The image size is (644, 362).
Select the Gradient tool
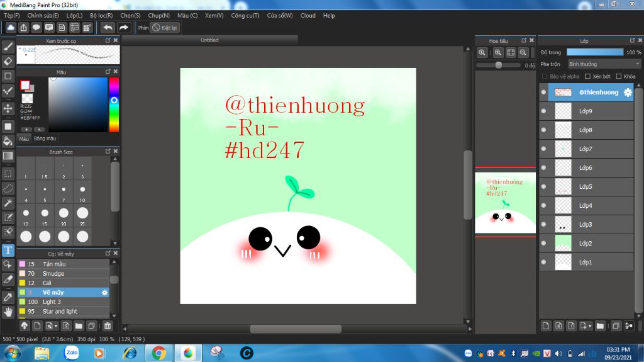pos(8,156)
